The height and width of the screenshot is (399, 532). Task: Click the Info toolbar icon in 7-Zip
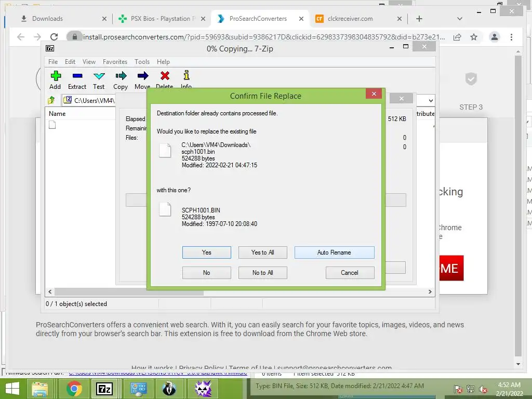click(x=187, y=75)
